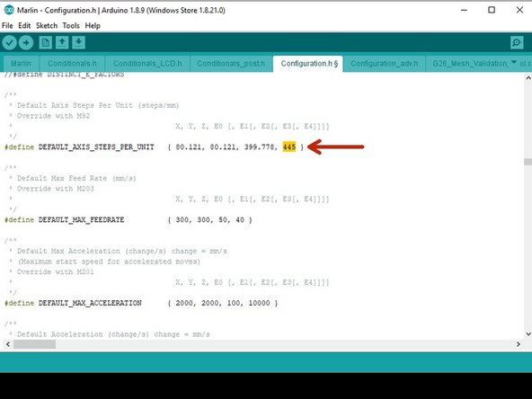Screen dimensions: 532x399
Task: Switch to the Conditionals_LCD.h tab
Action: [x=147, y=64]
